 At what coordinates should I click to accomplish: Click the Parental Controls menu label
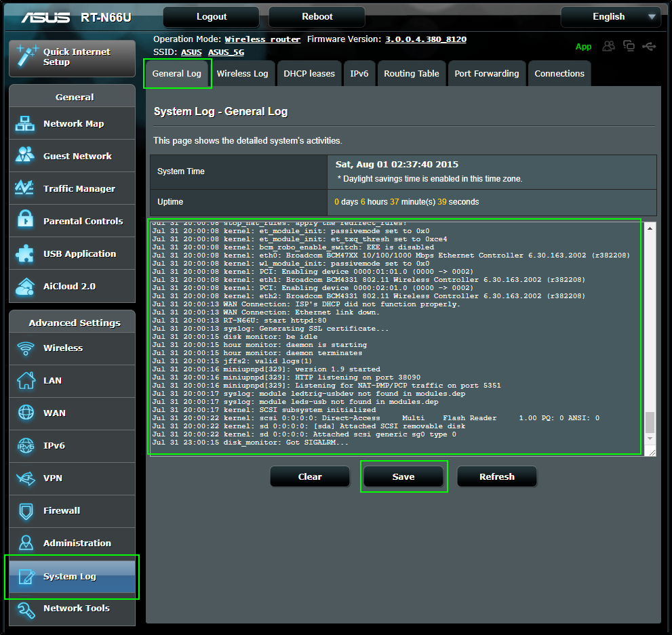[x=83, y=222]
